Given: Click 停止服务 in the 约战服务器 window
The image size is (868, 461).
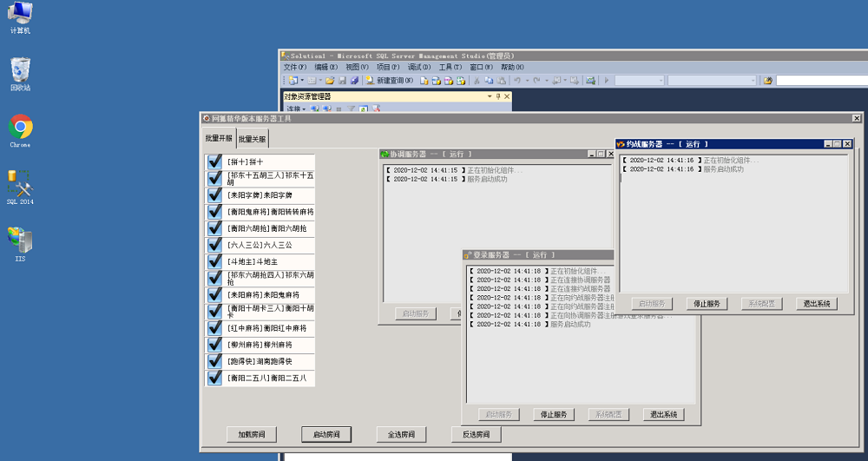Looking at the screenshot, I should point(705,304).
